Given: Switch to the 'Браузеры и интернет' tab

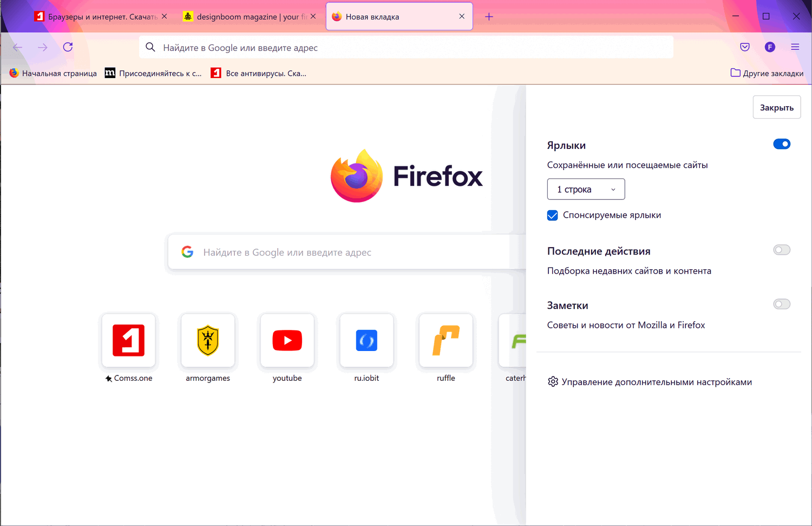Looking at the screenshot, I should (x=101, y=17).
